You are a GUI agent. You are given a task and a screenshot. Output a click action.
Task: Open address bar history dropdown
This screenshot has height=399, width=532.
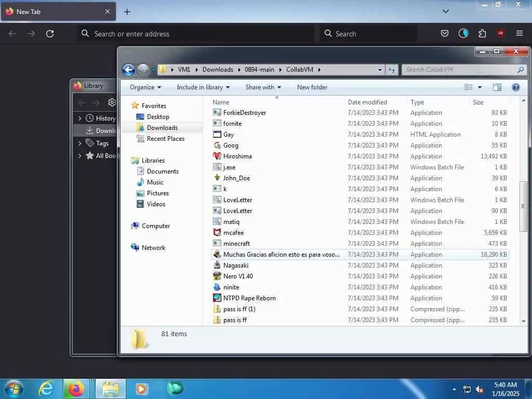[380, 70]
